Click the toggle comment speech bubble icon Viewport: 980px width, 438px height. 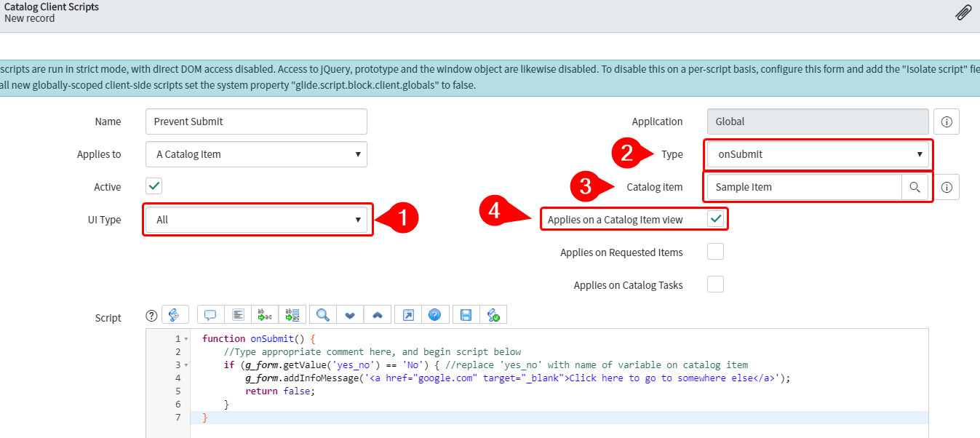pyautogui.click(x=211, y=315)
